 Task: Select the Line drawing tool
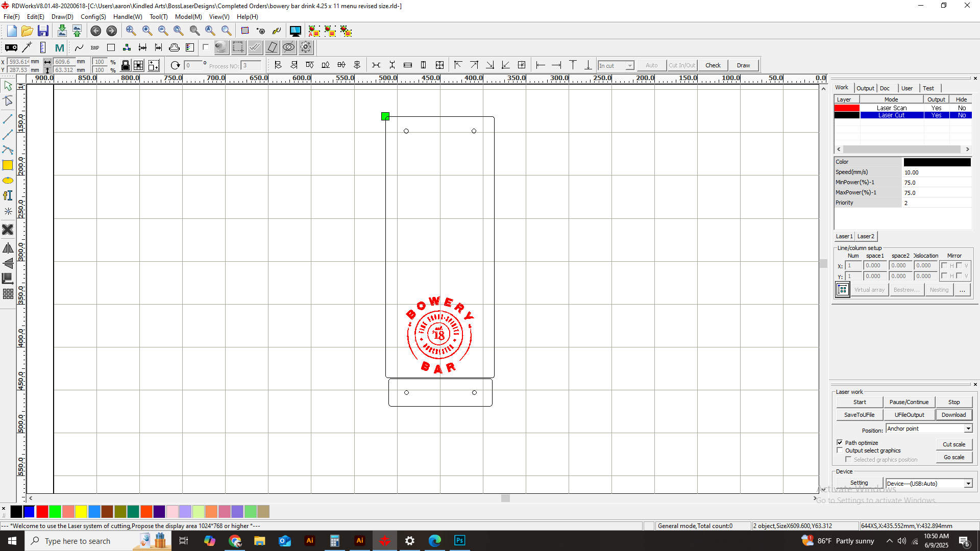[x=8, y=118]
